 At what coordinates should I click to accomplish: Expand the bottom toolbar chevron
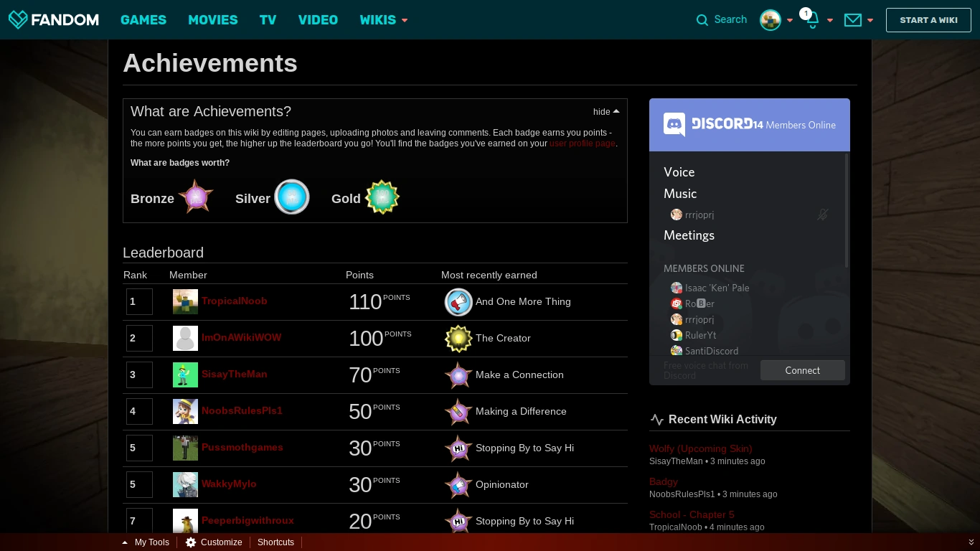click(971, 542)
